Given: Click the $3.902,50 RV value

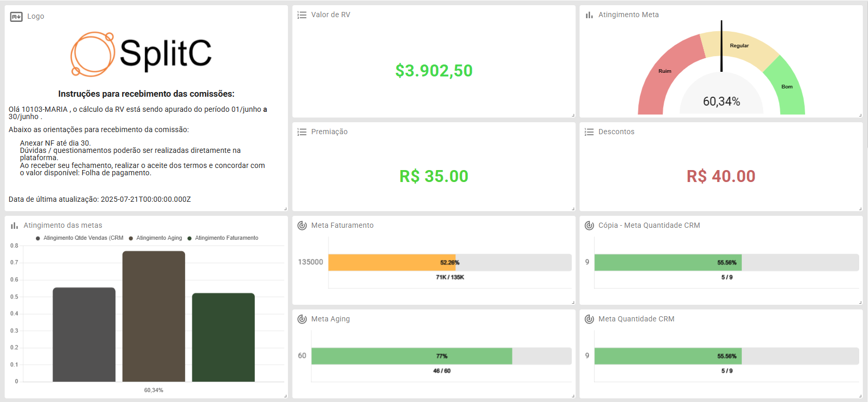Looking at the screenshot, I should point(434,71).
